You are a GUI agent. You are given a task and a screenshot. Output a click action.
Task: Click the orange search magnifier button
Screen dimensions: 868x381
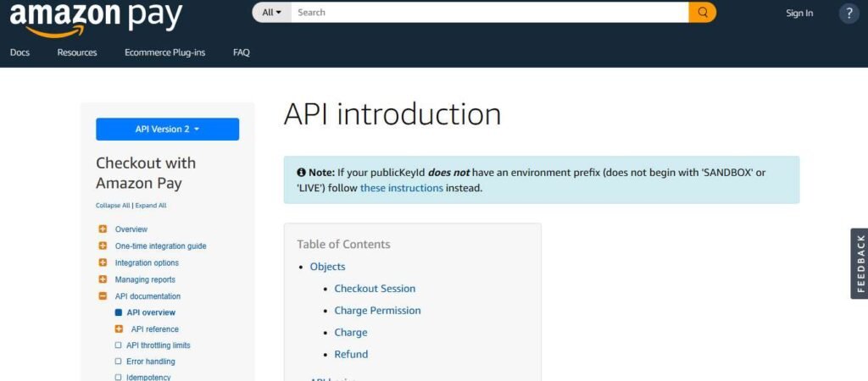pos(703,12)
